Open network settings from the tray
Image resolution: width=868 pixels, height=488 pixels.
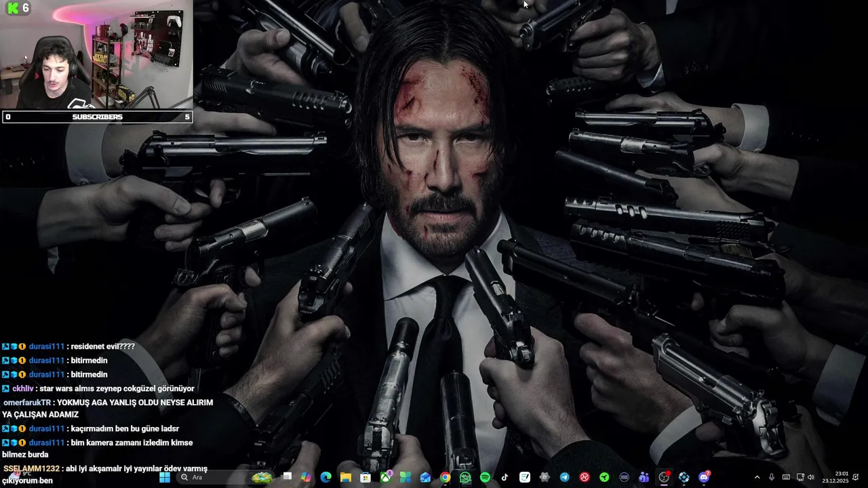800,477
